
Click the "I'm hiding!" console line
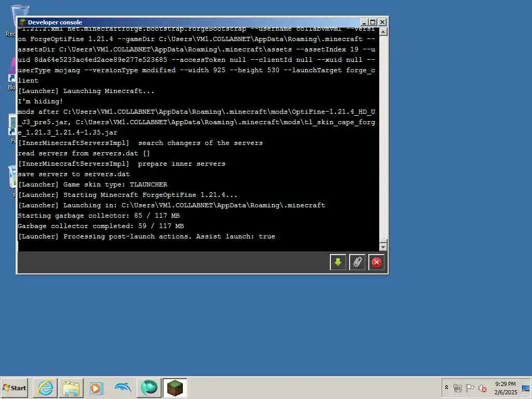[40, 101]
